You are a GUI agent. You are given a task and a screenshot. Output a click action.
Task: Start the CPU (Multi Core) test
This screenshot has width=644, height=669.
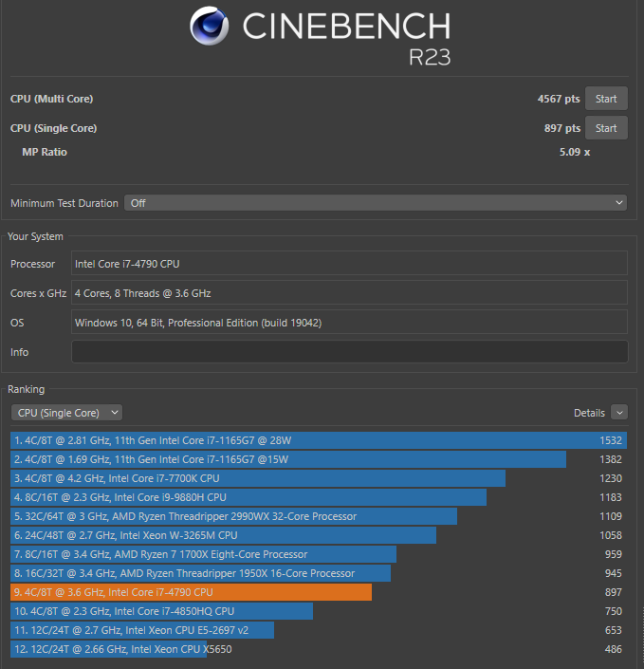pyautogui.click(x=606, y=99)
